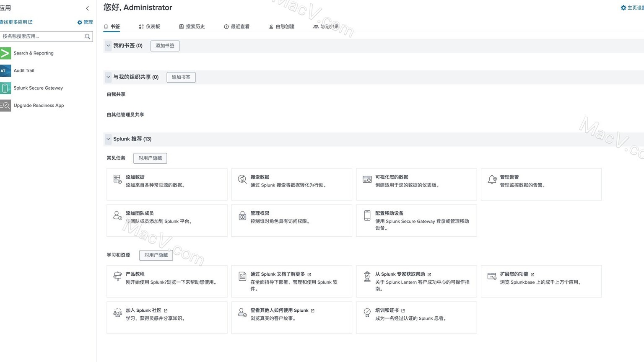Click external link icon beside 培训和证书
The height and width of the screenshot is (362, 644).
(x=403, y=310)
